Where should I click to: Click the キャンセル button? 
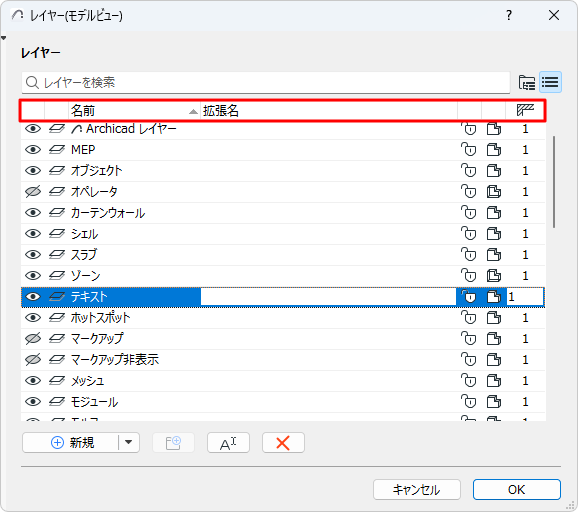click(417, 490)
